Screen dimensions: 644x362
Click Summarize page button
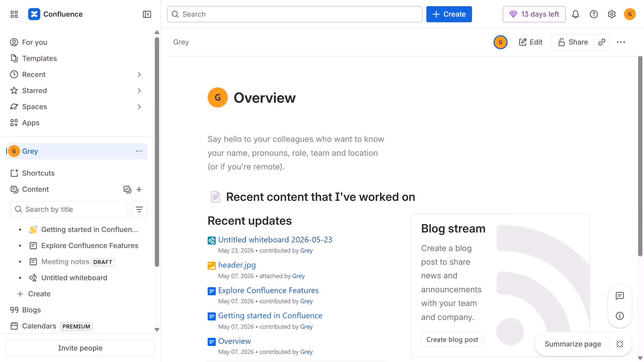[x=573, y=344]
